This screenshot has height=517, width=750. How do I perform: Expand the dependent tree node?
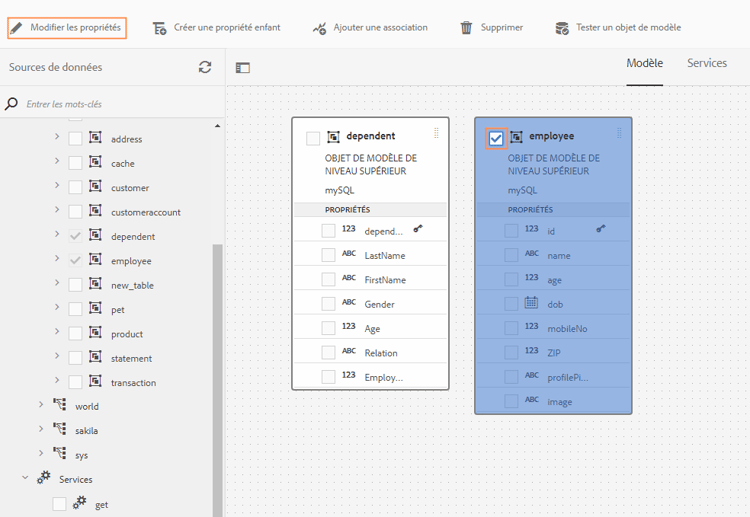pyautogui.click(x=57, y=234)
